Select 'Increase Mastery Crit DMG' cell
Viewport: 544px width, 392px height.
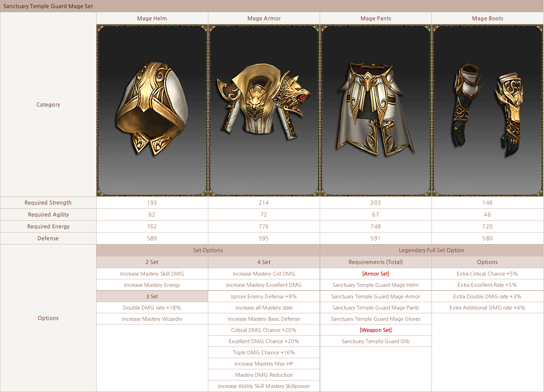pos(264,274)
